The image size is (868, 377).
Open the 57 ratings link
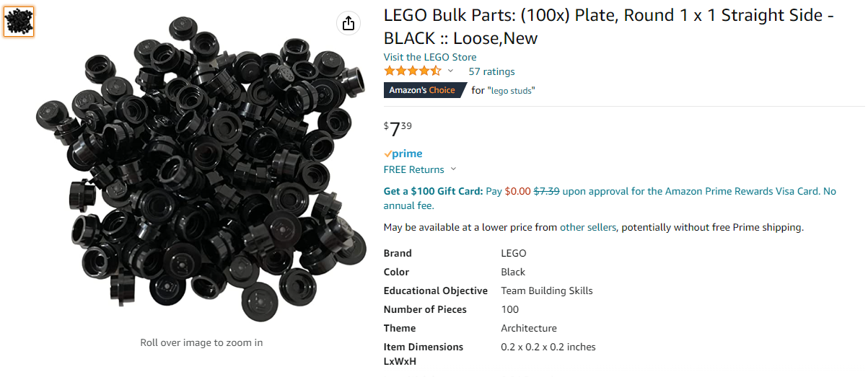point(491,71)
